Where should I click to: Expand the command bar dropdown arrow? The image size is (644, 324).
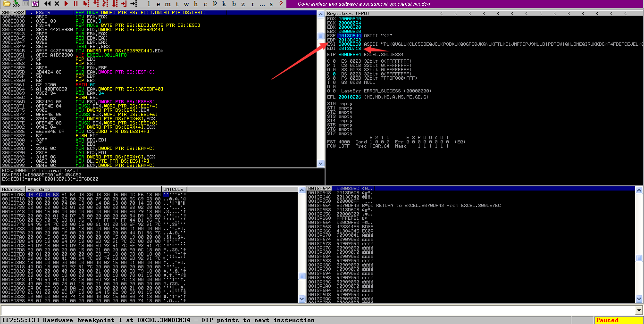tap(639, 310)
